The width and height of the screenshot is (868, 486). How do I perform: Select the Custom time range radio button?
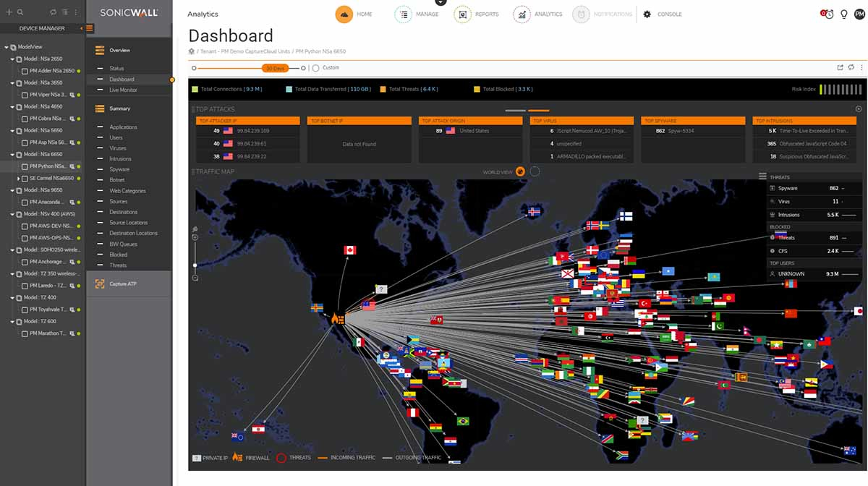pyautogui.click(x=315, y=68)
